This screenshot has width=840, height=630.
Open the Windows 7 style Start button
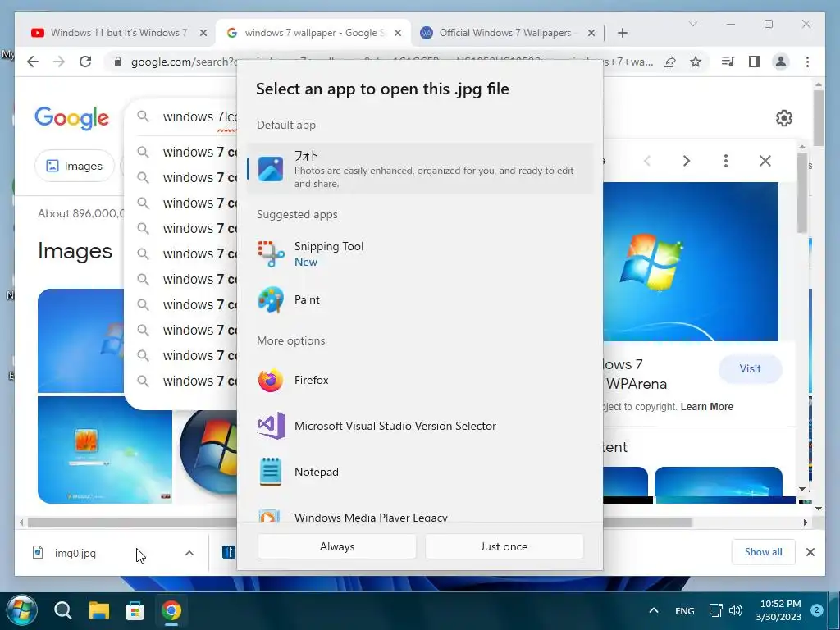click(x=21, y=610)
